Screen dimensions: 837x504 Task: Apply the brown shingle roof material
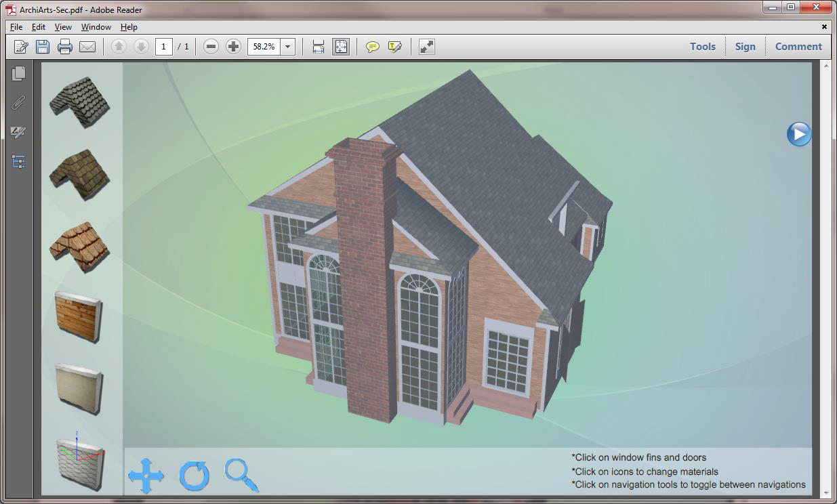tap(79, 175)
